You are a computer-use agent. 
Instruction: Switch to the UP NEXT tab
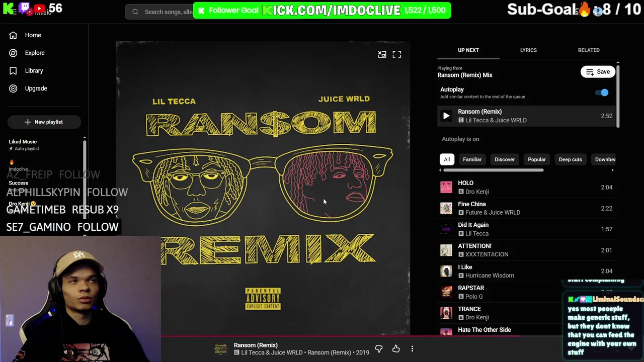pos(468,50)
